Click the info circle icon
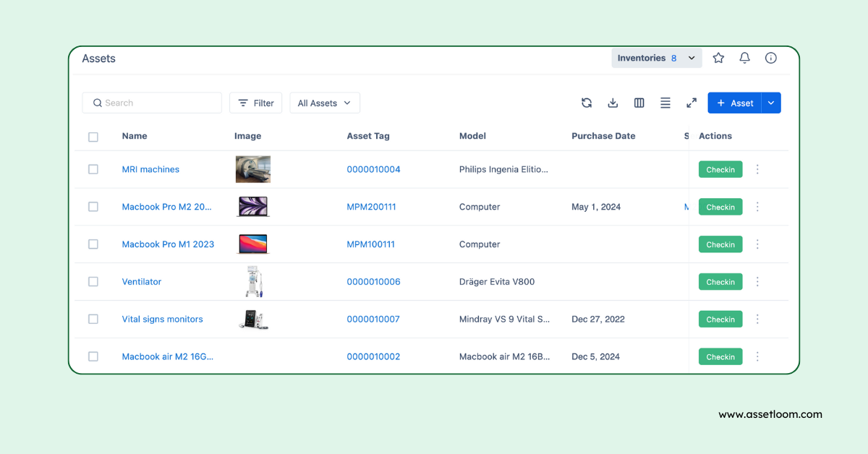The width and height of the screenshot is (868, 454). point(771,58)
